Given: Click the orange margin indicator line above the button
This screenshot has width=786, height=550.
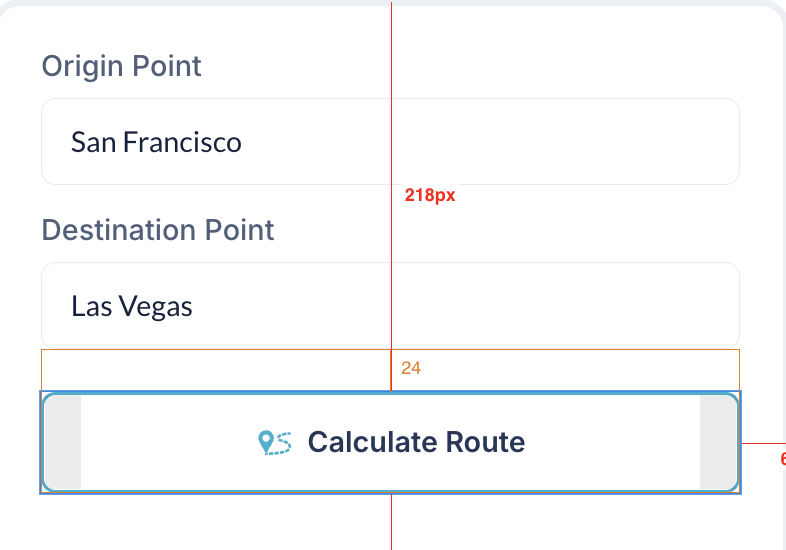Looking at the screenshot, I should 391,370.
